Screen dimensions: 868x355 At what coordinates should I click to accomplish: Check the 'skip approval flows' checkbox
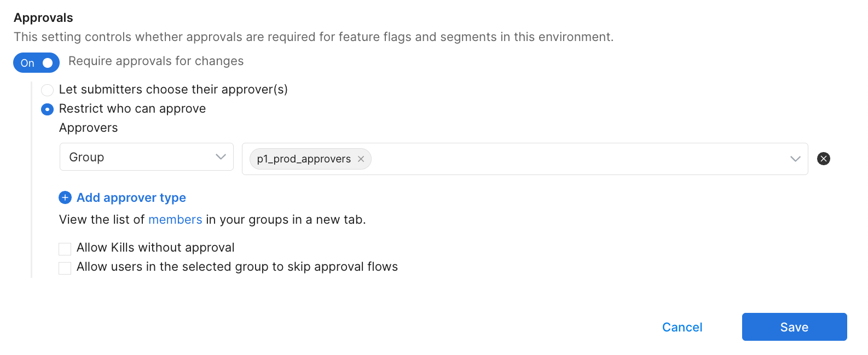tap(65, 268)
